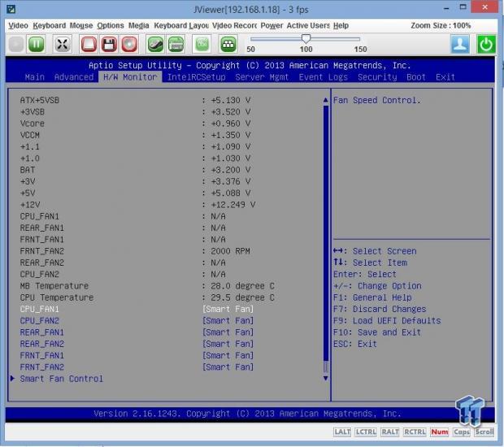504x447 pixels.
Task: Toggle the mouse display icon
Action: click(x=155, y=44)
